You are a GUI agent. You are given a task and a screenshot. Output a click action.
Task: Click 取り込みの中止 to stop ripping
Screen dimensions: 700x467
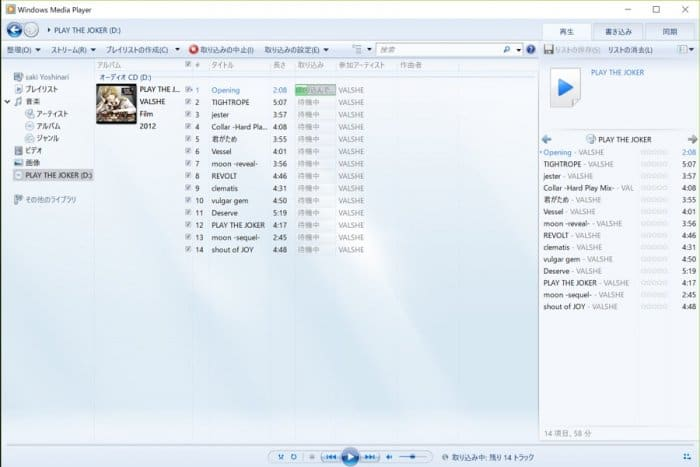click(x=221, y=50)
